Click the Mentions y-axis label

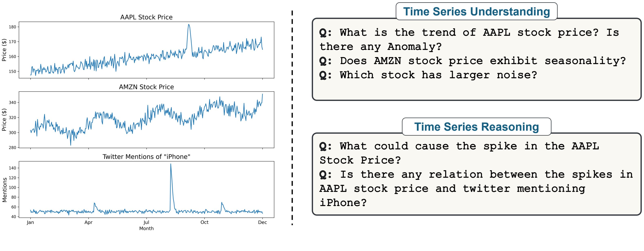pos(4,190)
